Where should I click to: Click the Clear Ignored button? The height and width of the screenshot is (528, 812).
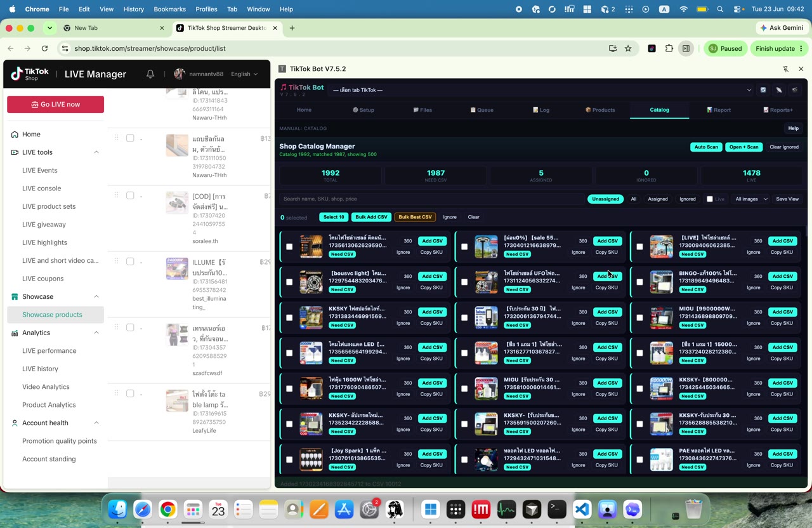click(x=784, y=147)
